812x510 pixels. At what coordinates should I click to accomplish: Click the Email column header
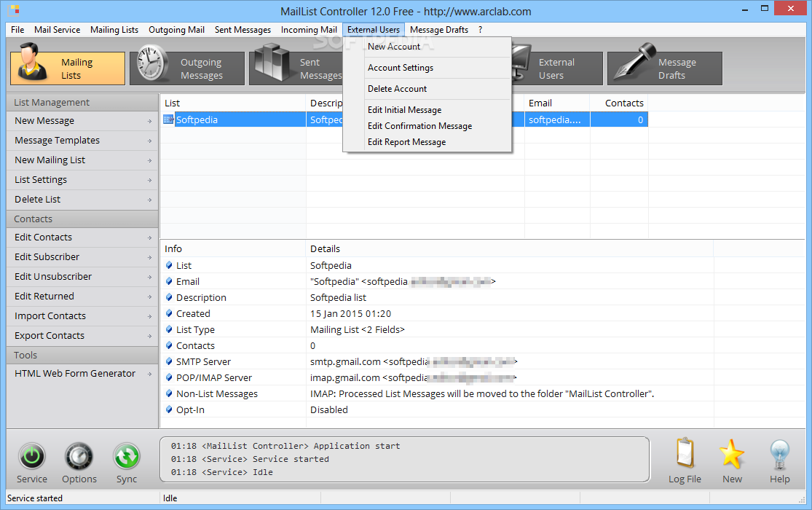(557, 103)
